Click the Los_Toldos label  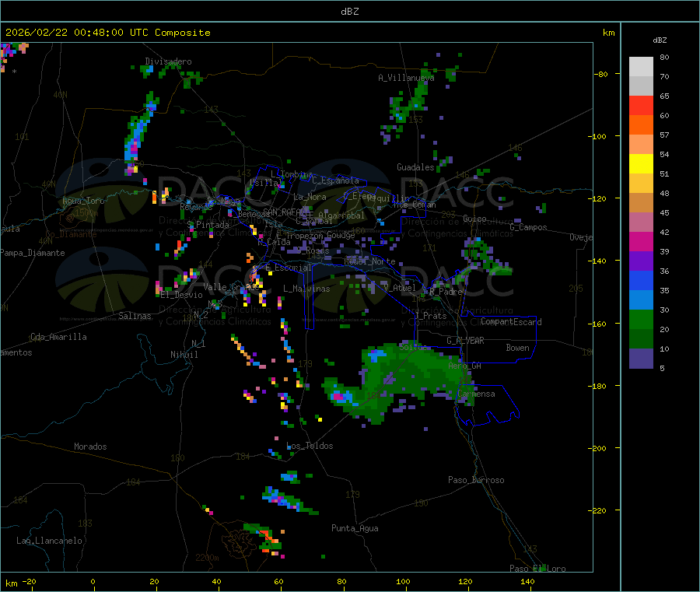310,446
